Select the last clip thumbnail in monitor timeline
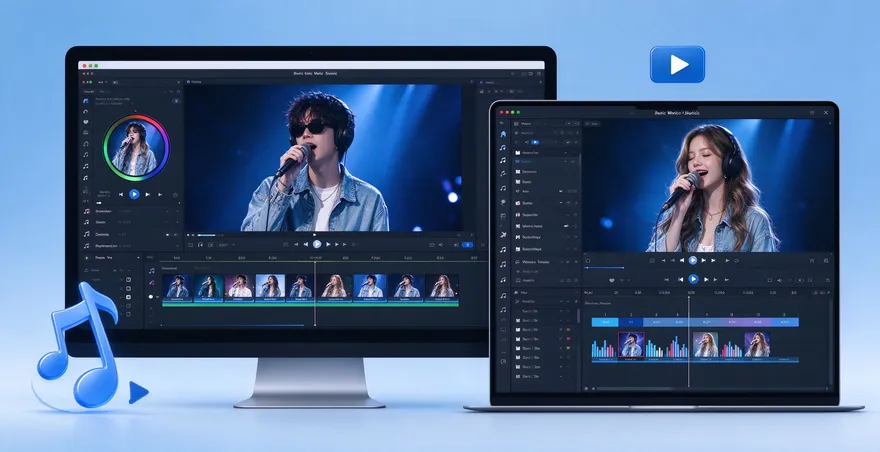This screenshot has width=880, height=452. click(442, 286)
